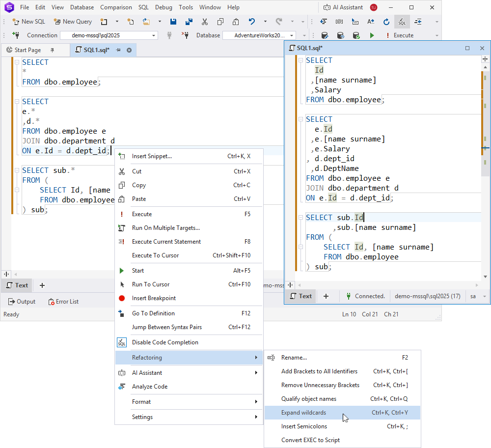
Task: Toggle the SQL code completion toolbar button
Action: 402,22
